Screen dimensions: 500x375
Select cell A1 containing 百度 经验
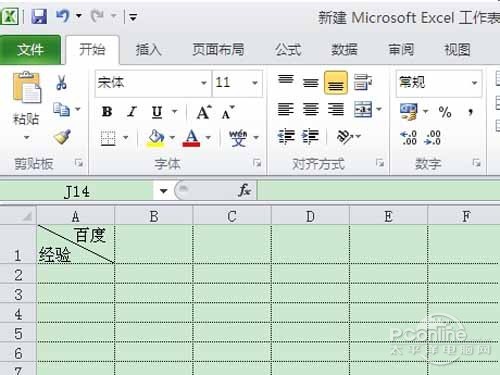(x=76, y=244)
